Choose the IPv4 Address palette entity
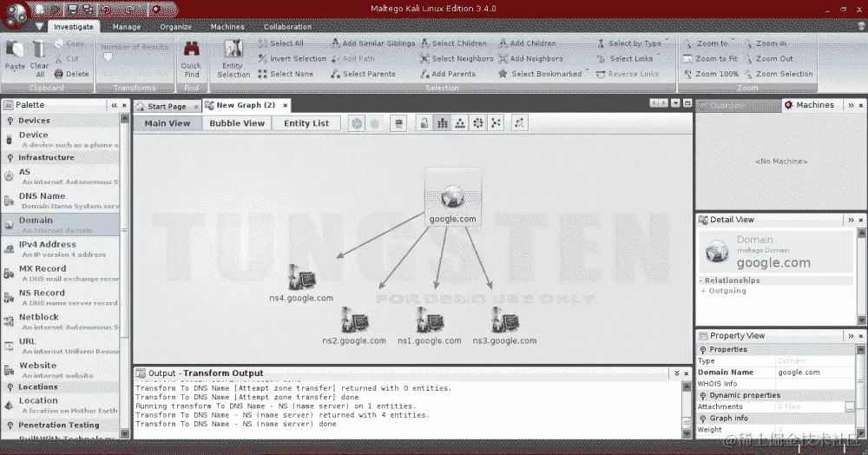868x455 pixels. pos(61,249)
